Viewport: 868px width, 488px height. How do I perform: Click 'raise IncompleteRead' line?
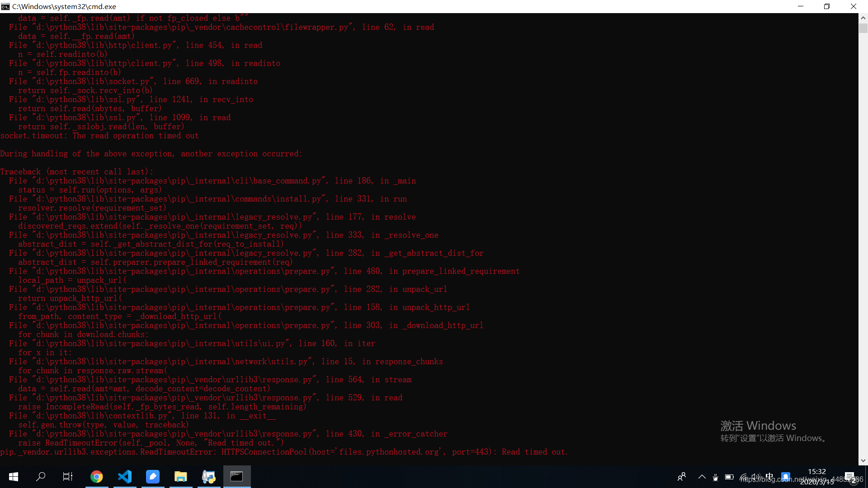[162, 407]
